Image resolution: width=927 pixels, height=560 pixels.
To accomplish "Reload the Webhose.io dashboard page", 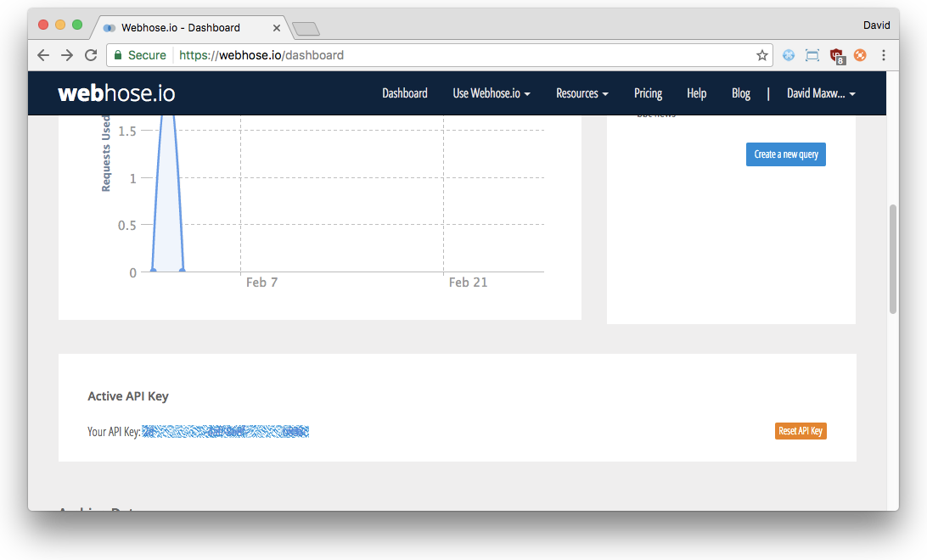I will 91,55.
